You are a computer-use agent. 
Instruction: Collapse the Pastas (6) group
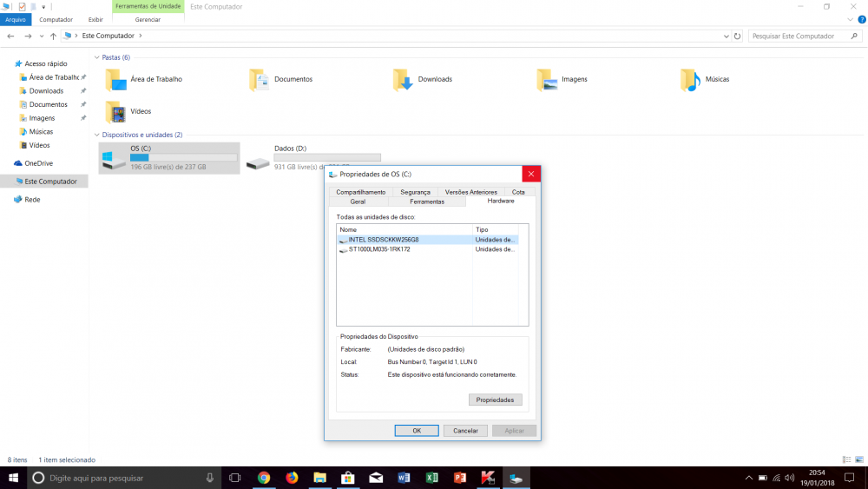point(97,57)
